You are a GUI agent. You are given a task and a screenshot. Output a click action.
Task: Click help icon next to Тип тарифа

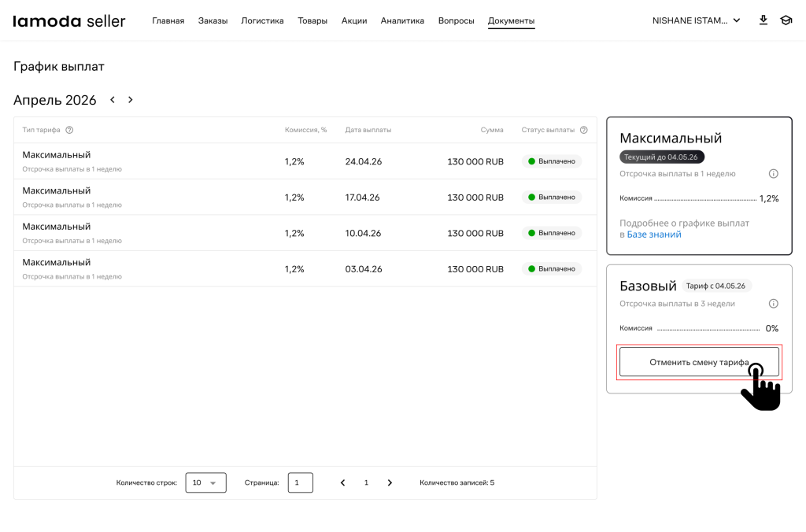point(69,130)
